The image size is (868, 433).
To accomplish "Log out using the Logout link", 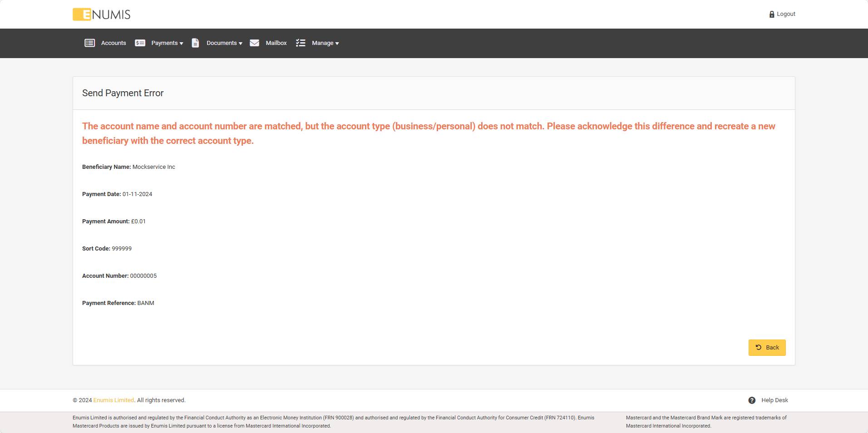I will tap(786, 14).
